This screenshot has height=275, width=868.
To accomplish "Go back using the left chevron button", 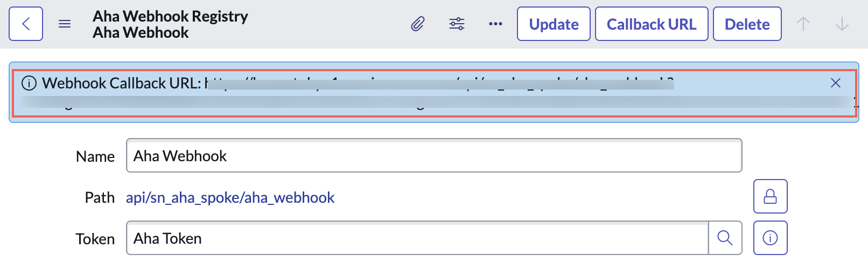I will tap(26, 24).
